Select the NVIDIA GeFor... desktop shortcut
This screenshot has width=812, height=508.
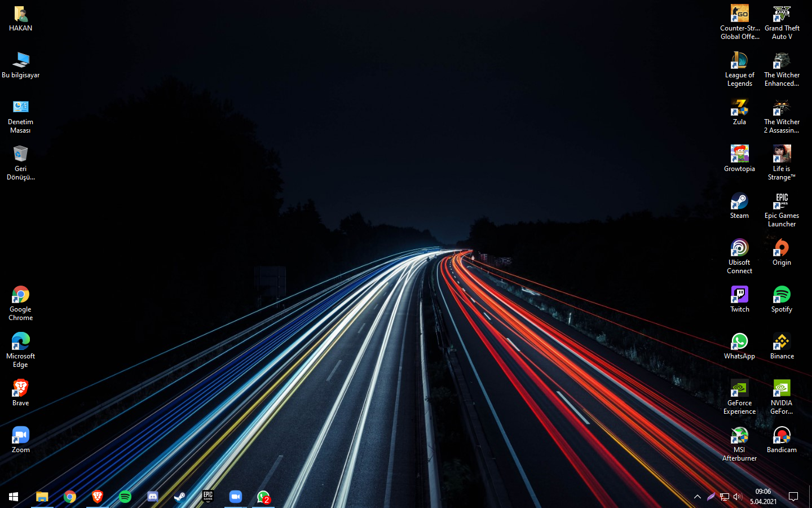click(x=782, y=397)
